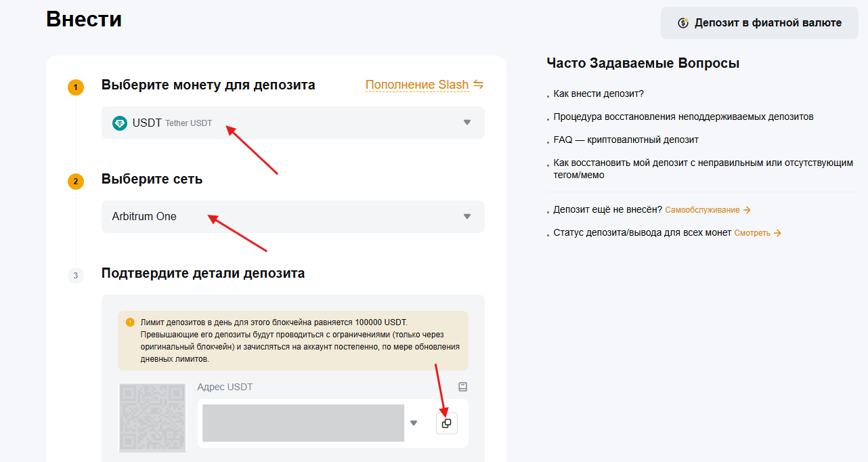Open the deposit address dropdown arrow
Viewport: 868px width, 462px height.
click(414, 423)
